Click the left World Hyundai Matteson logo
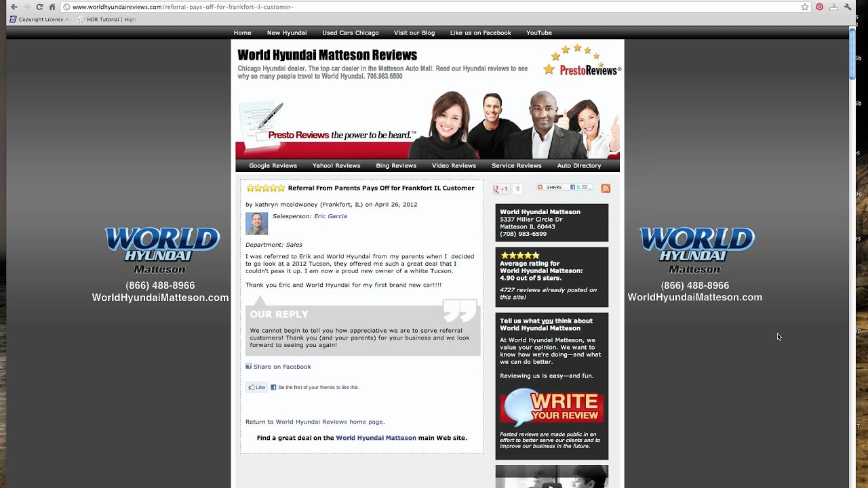Image resolution: width=868 pixels, height=488 pixels. pyautogui.click(x=161, y=250)
